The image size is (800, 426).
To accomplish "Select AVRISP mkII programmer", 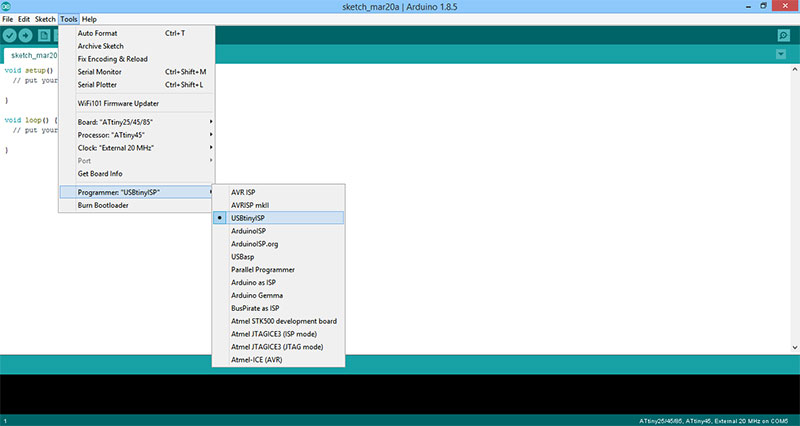I will (x=279, y=205).
